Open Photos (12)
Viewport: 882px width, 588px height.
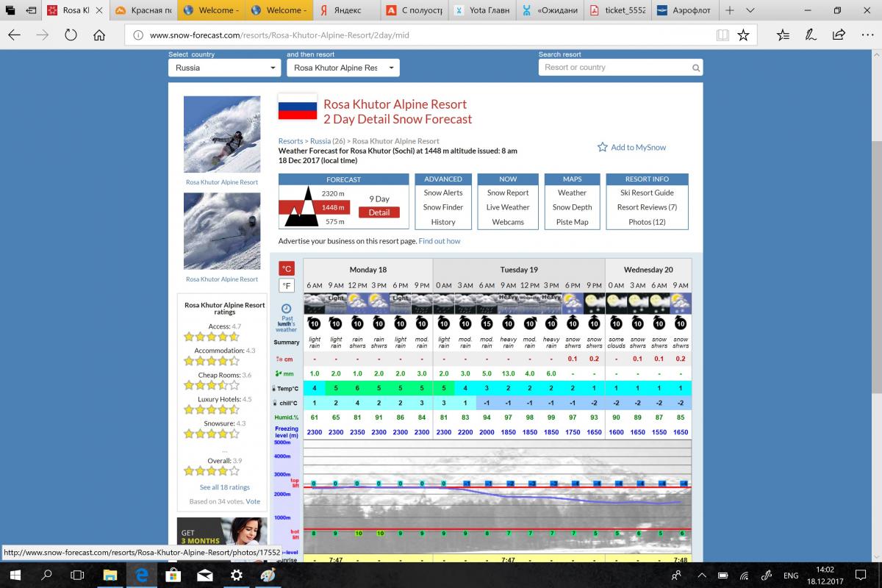click(x=647, y=222)
